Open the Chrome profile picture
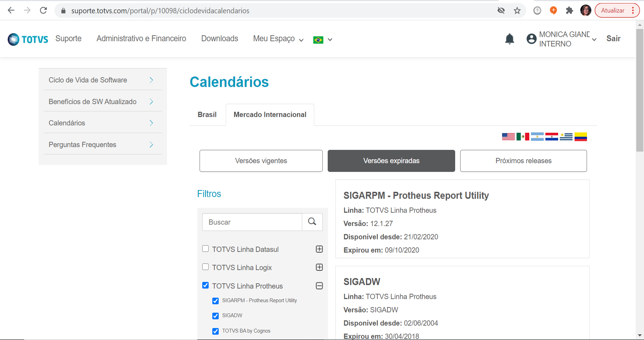 pos(586,10)
